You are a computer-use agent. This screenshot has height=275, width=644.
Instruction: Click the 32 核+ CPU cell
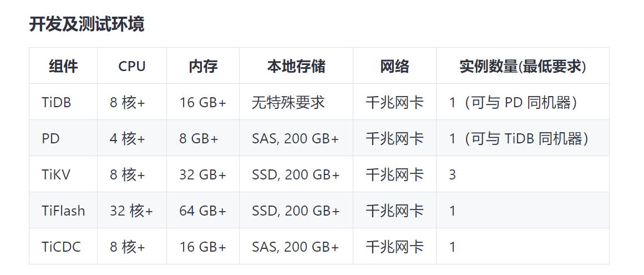coord(131,211)
